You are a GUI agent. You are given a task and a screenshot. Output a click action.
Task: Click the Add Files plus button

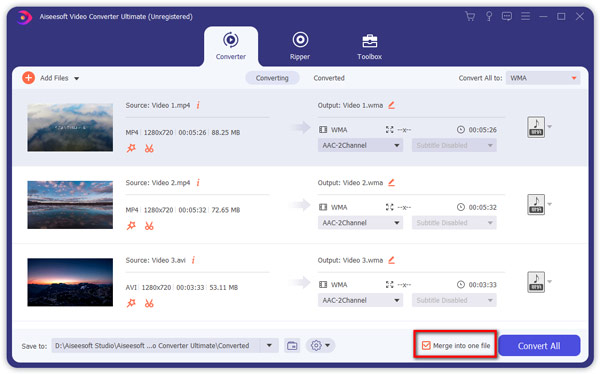click(x=28, y=78)
